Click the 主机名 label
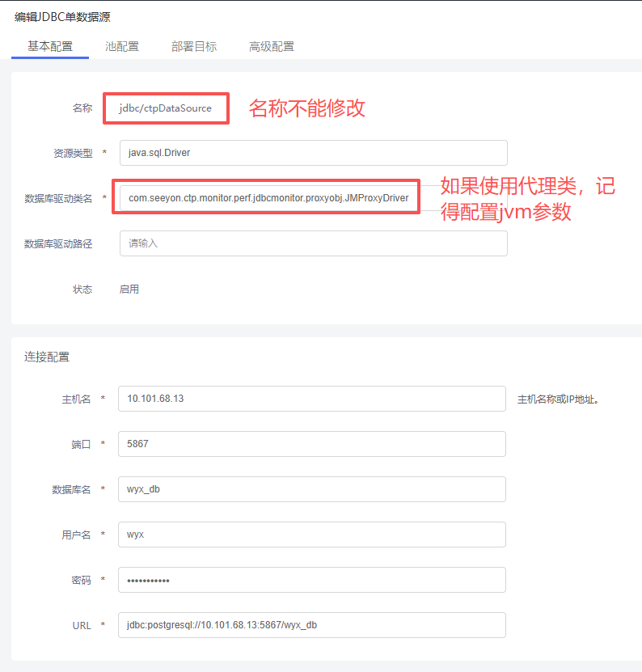The height and width of the screenshot is (672, 642). point(76,399)
